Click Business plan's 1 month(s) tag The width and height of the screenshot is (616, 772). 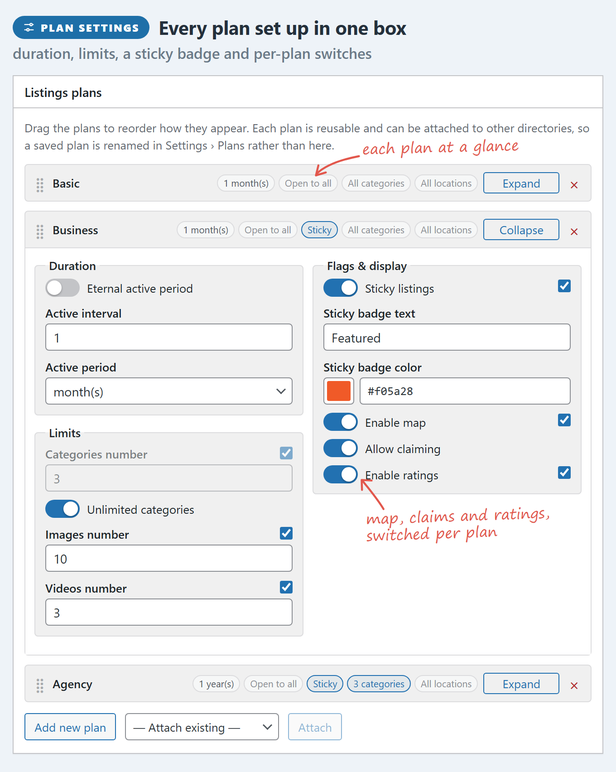pos(206,230)
